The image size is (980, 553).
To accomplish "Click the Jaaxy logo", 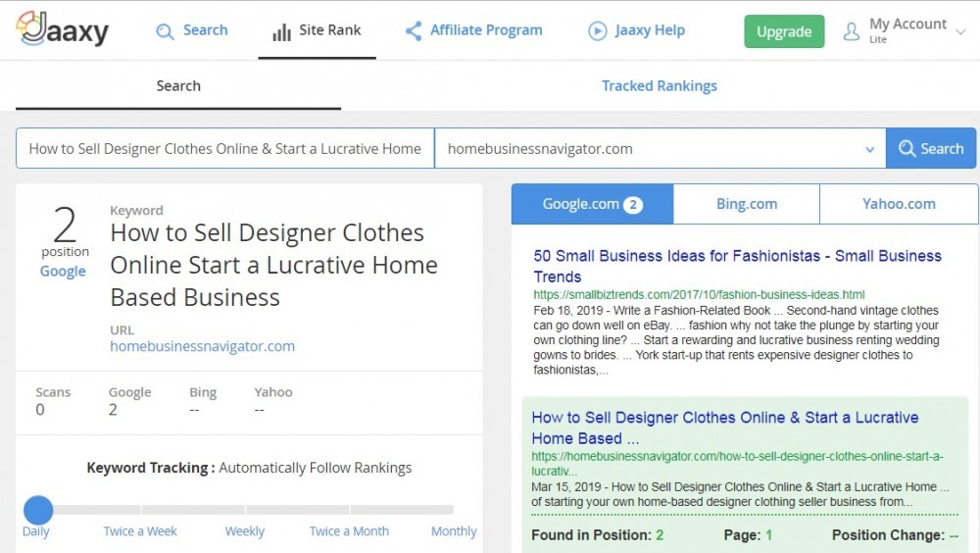I will [63, 29].
